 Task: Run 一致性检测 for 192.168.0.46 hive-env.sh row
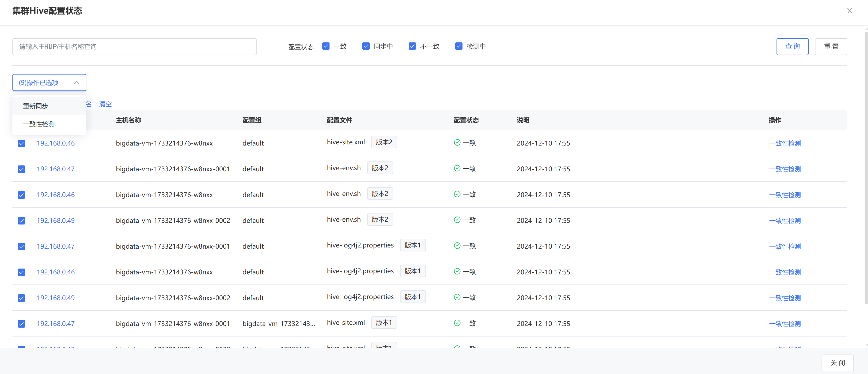coord(785,194)
